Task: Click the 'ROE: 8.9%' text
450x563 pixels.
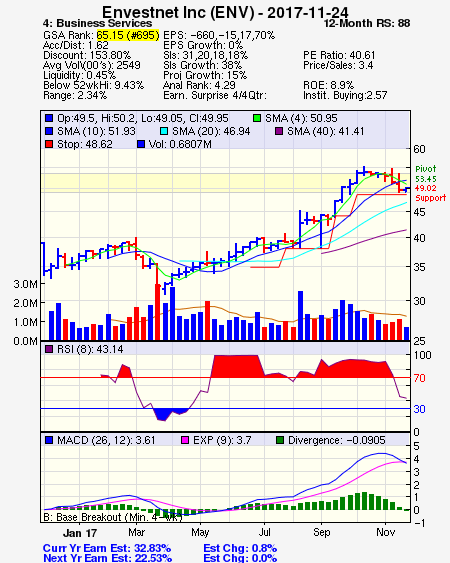Action: pos(329,85)
